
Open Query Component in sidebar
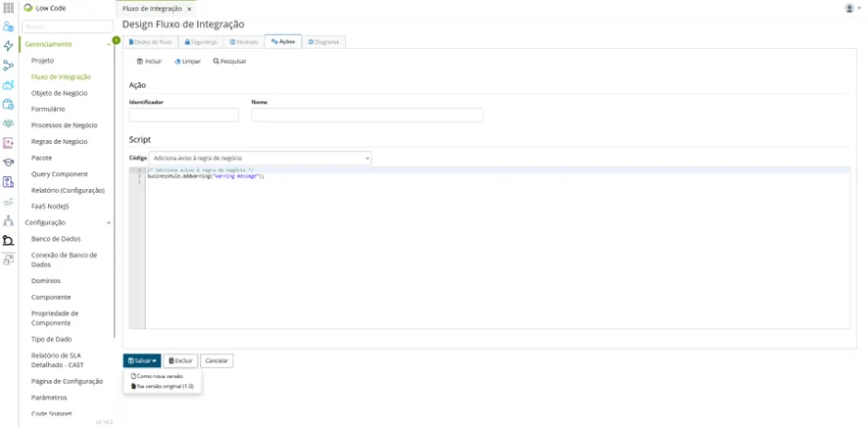59,173
